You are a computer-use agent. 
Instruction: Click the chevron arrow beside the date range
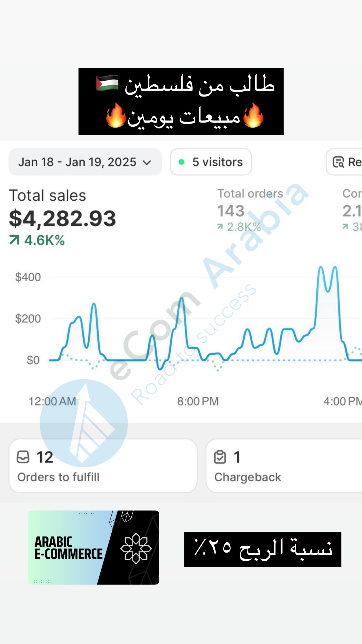click(147, 163)
